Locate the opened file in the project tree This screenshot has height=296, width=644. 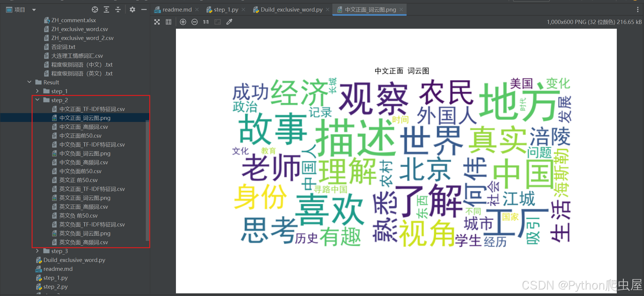point(95,9)
